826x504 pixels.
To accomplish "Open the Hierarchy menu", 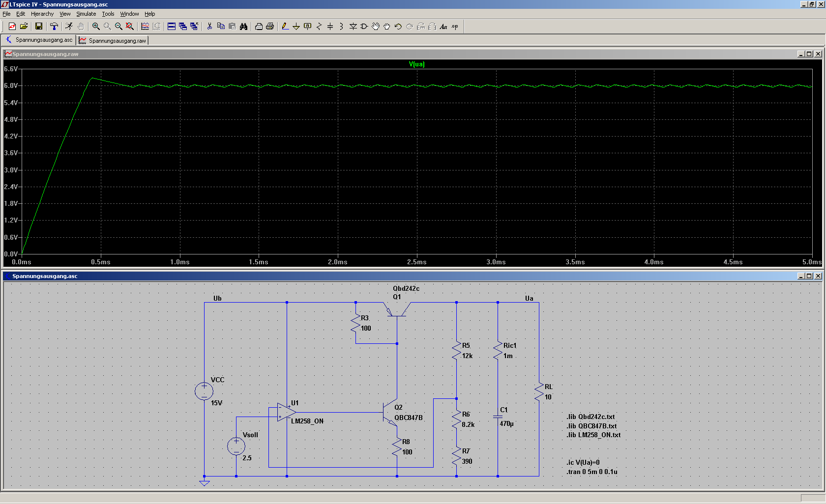I will (x=42, y=14).
